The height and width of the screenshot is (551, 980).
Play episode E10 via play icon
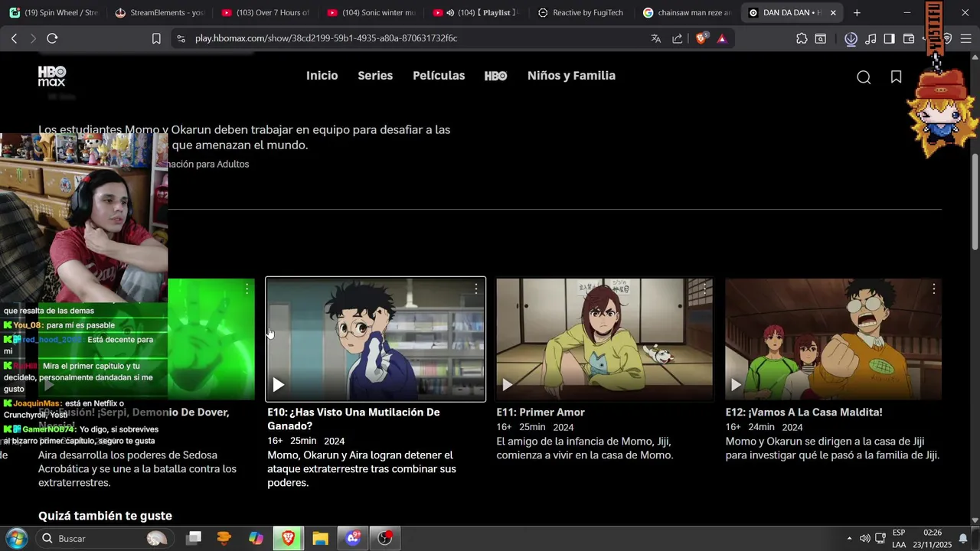[279, 384]
